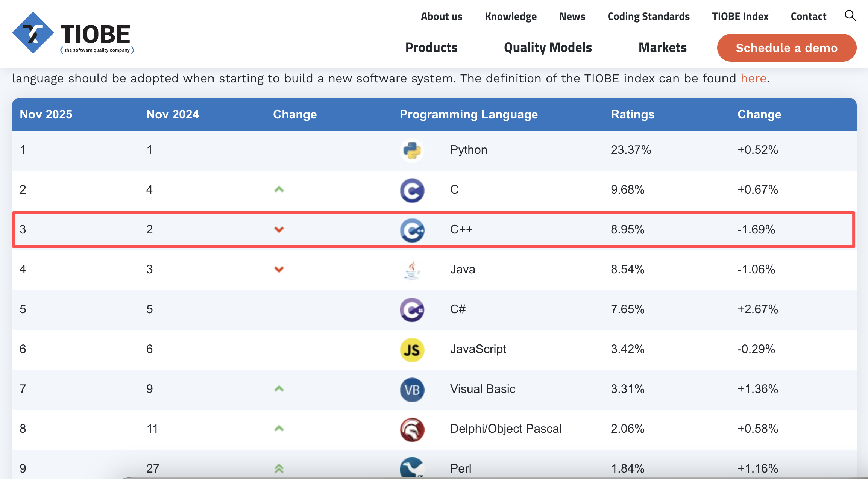This screenshot has height=479, width=868.
Task: Click Python's 23.37% rating
Action: [x=631, y=150]
